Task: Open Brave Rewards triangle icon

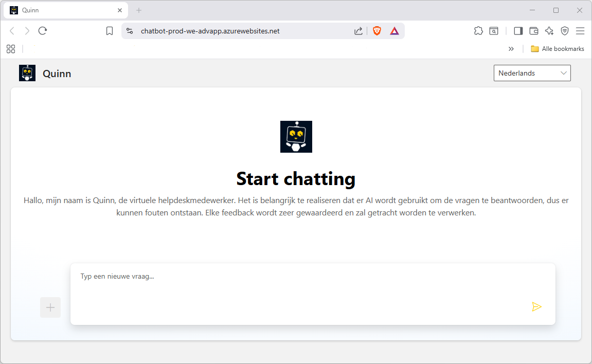Action: 394,31
